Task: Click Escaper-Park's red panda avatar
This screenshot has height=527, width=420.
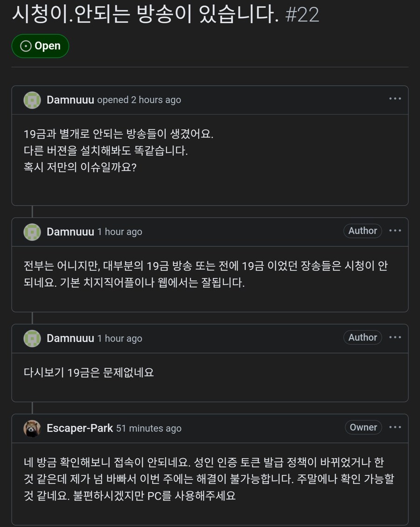Action: pyautogui.click(x=32, y=428)
